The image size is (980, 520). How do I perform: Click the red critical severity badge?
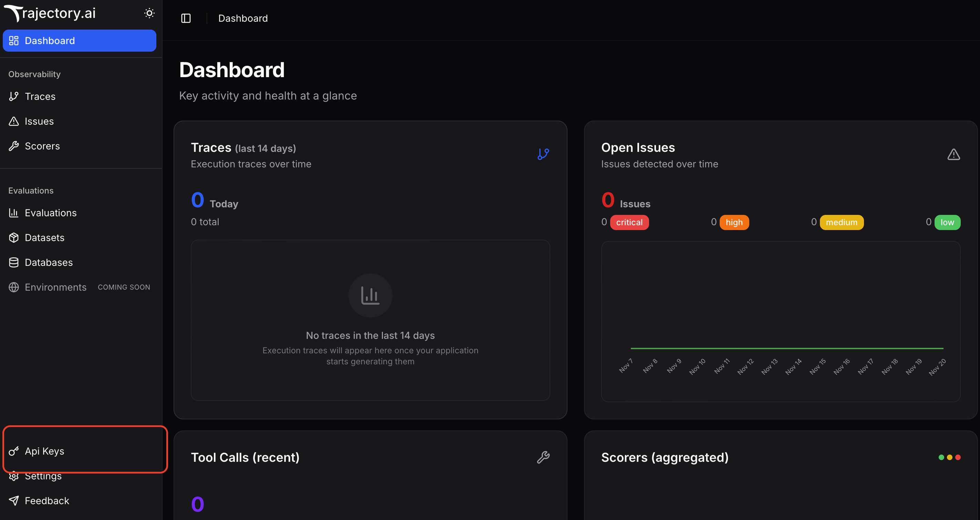click(x=629, y=222)
